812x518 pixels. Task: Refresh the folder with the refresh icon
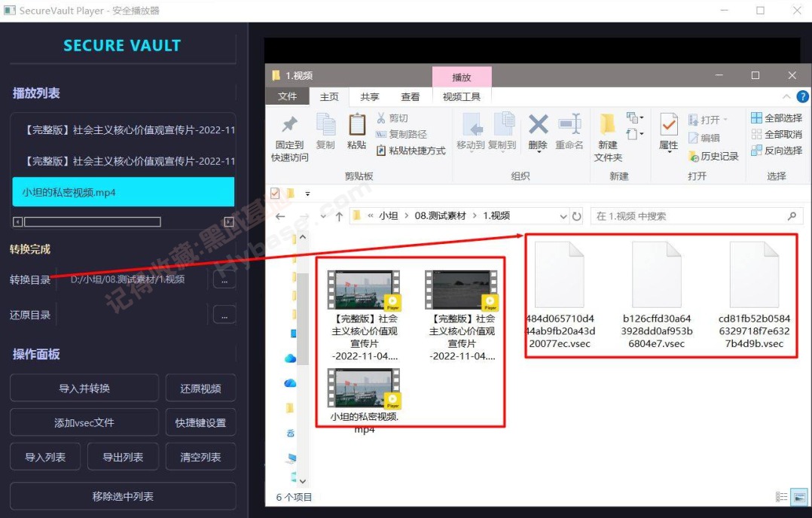pos(575,215)
